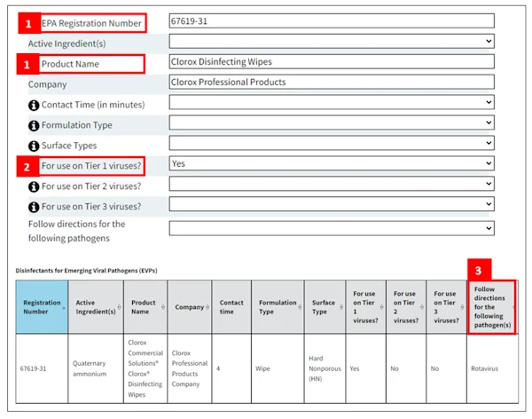Sort table by Surface Type column header
532x419 pixels.
pos(325,307)
